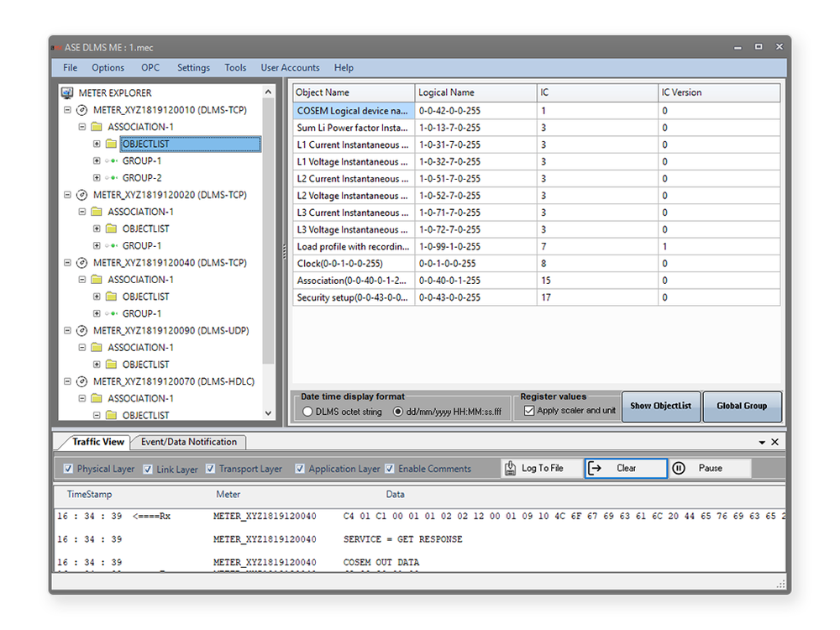Select DLMS octet string radio option
This screenshot has width=840, height=630.
tap(307, 412)
